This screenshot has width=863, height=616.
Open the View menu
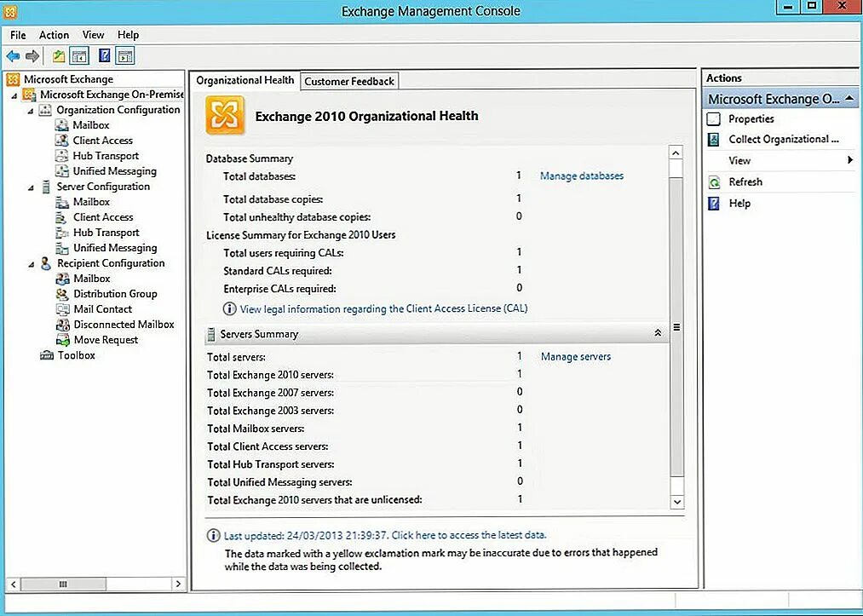(93, 35)
